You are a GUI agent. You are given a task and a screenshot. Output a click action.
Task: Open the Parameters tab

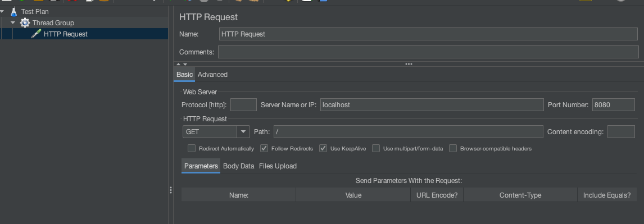[x=201, y=166]
